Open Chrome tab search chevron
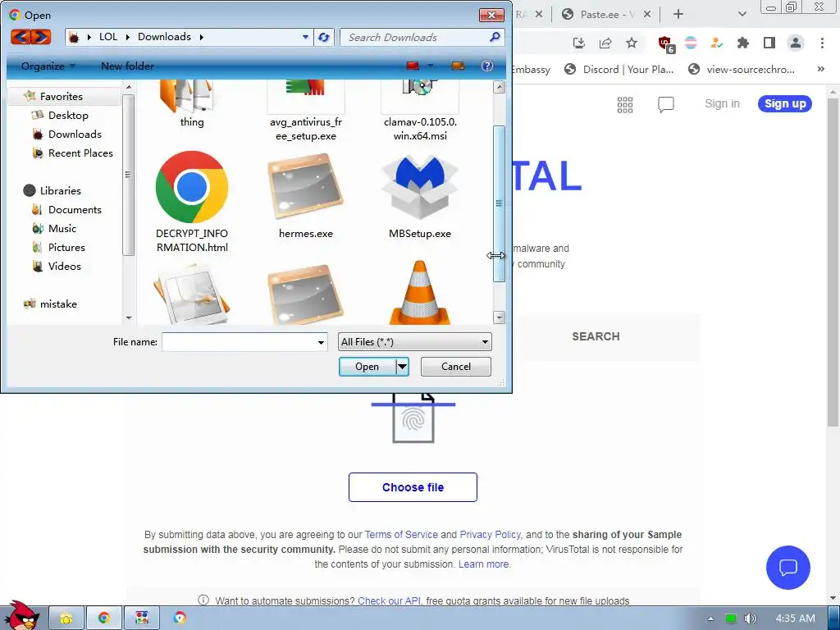 pos(742,15)
